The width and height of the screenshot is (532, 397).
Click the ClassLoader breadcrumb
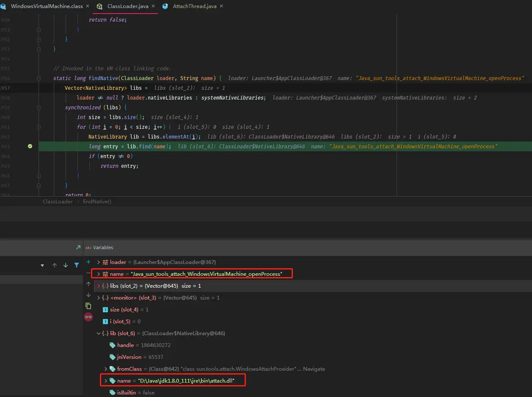tap(58, 202)
